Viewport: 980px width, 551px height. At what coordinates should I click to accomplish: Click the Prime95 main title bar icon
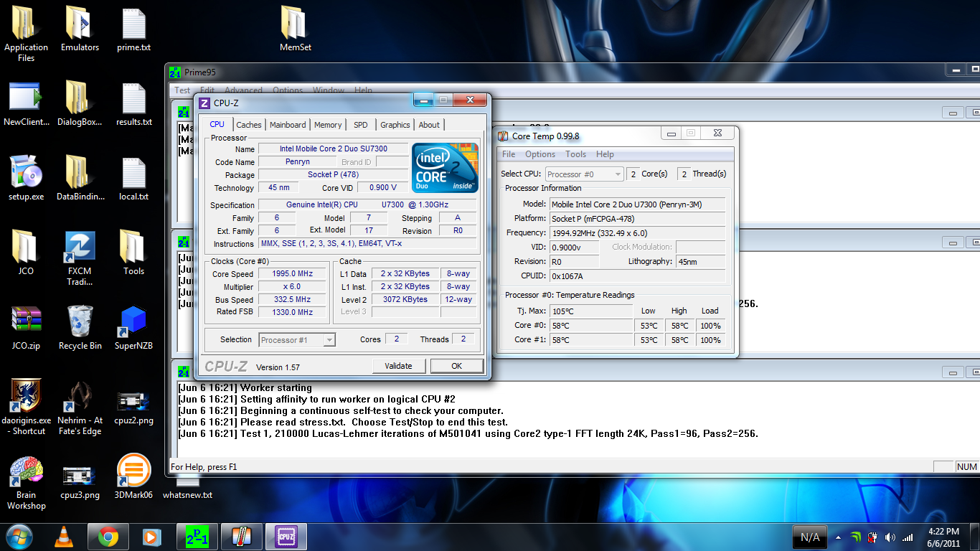[175, 72]
